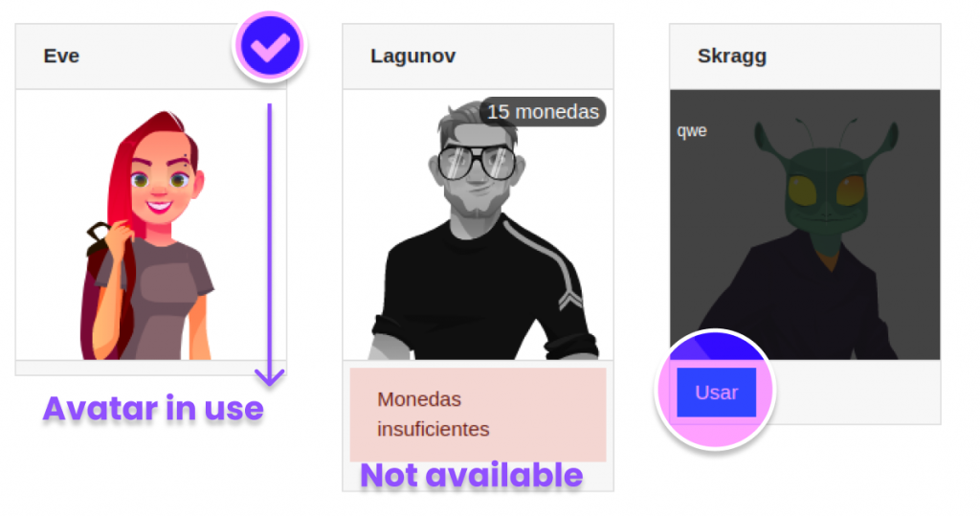Click Skragg's yellow alien eyes
Viewport: 980px width, 517px height.
[x=826, y=191]
